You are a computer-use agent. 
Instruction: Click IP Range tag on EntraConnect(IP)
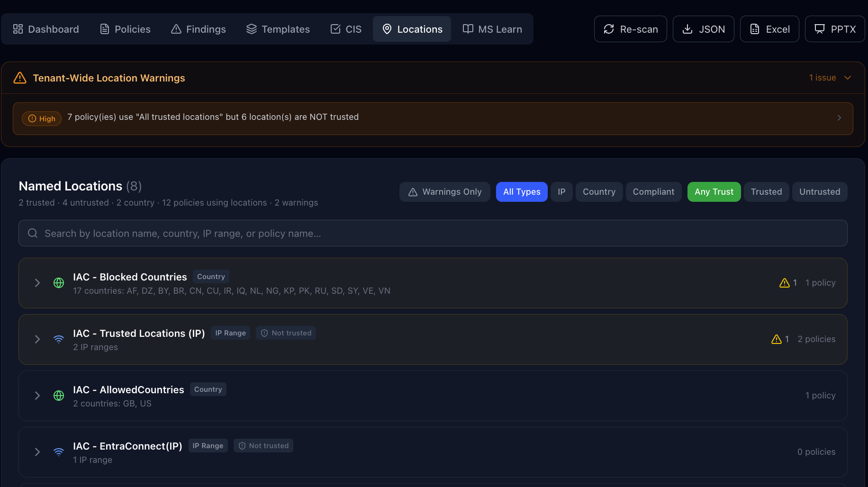(208, 446)
